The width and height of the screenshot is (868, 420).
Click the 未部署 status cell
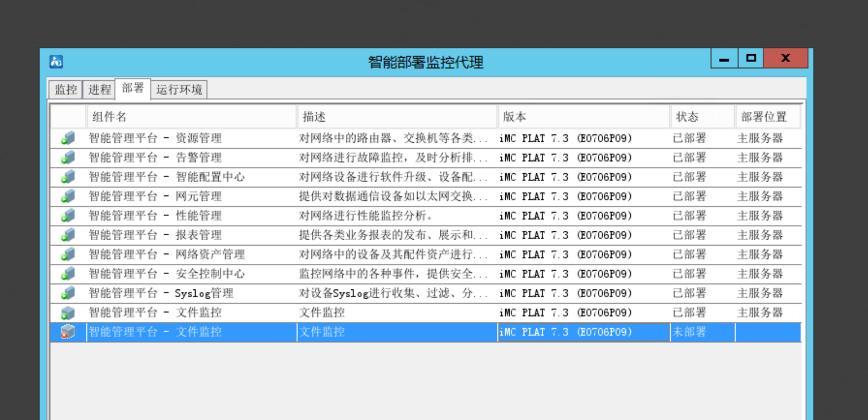click(690, 332)
